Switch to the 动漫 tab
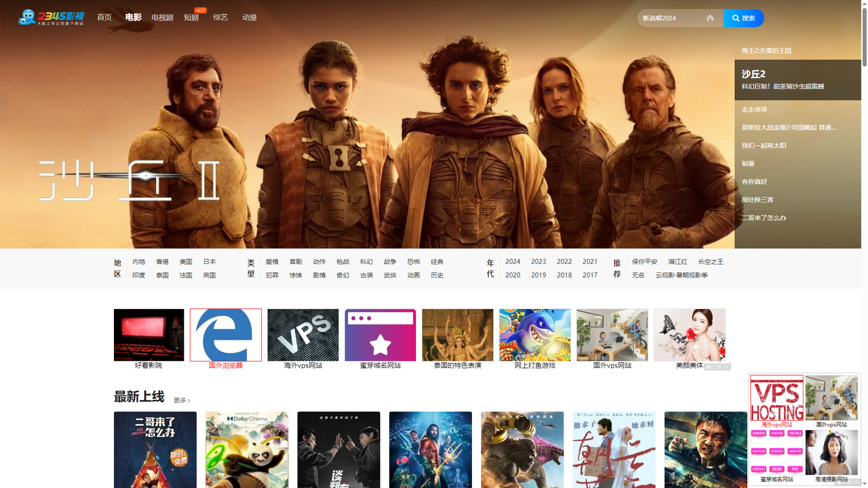Image resolution: width=868 pixels, height=488 pixels. [250, 17]
